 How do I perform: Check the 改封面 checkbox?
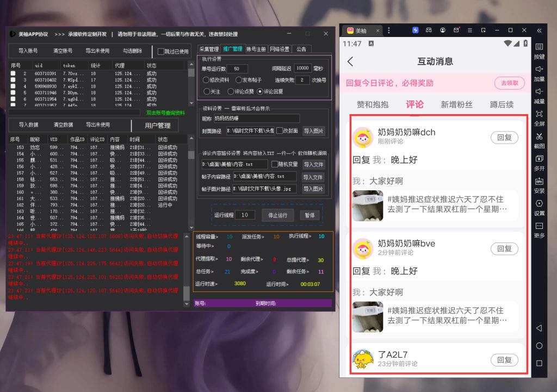[x=280, y=130]
